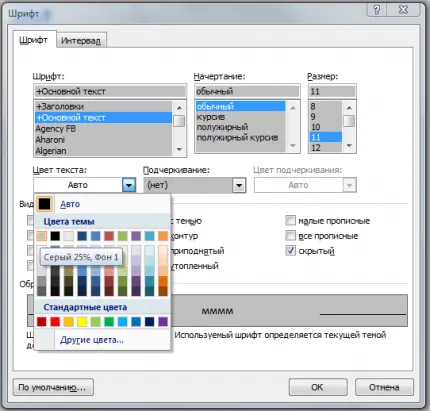Enable the "малые прописные" checkbox

290,220
